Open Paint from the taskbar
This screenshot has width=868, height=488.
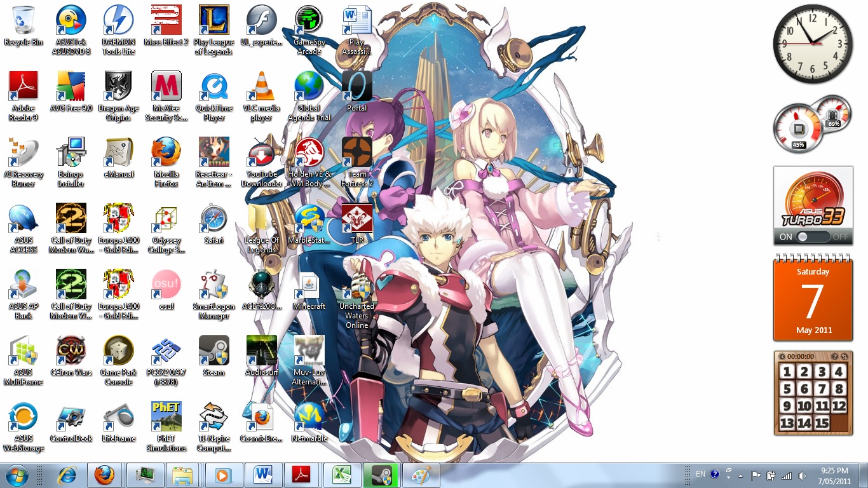click(x=421, y=475)
